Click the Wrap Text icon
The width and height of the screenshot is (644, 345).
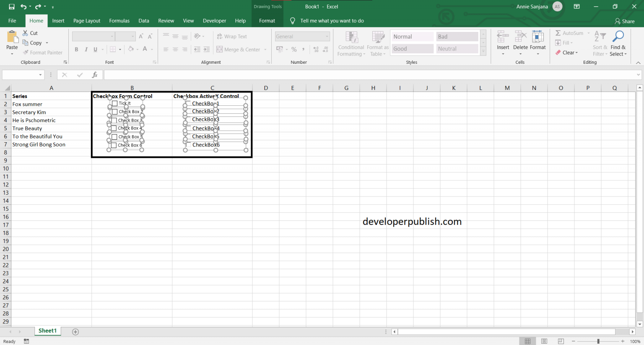[x=220, y=37]
